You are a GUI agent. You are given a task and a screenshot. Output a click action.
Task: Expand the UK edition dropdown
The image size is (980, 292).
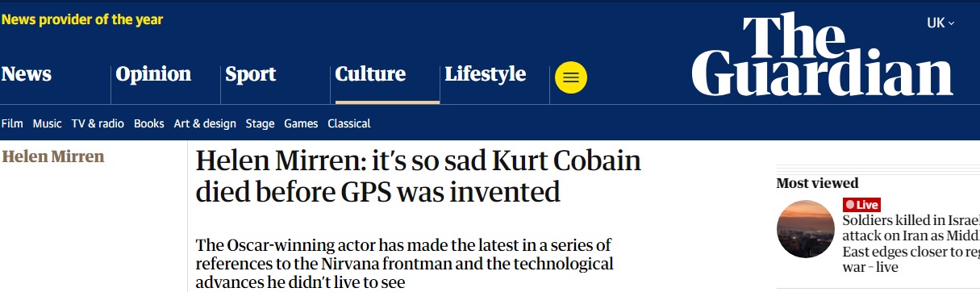coord(940,23)
